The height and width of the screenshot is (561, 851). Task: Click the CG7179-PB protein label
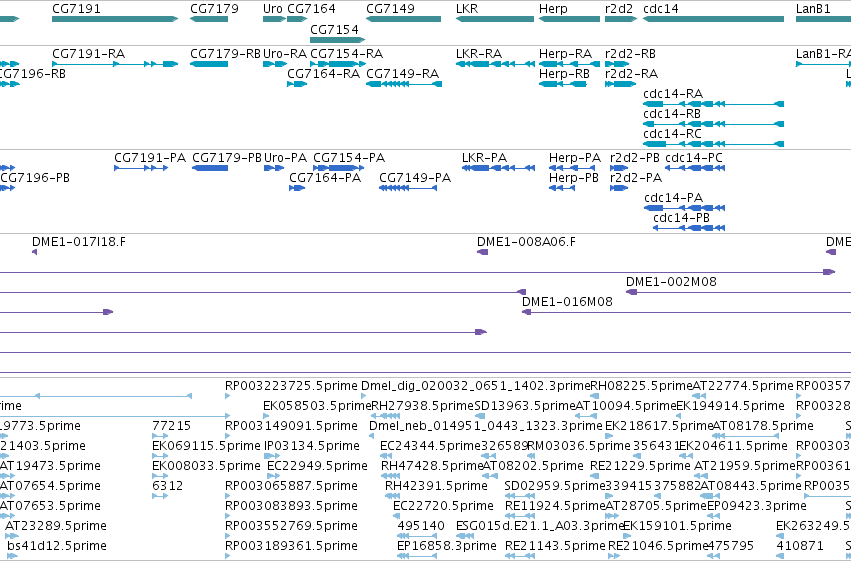[x=227, y=158]
